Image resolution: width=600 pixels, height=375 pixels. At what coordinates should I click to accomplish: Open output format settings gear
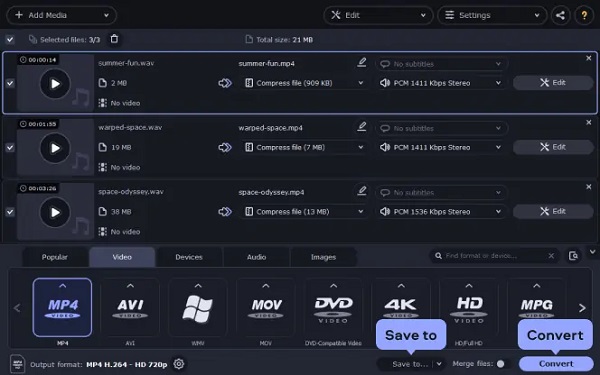pyautogui.click(x=179, y=364)
